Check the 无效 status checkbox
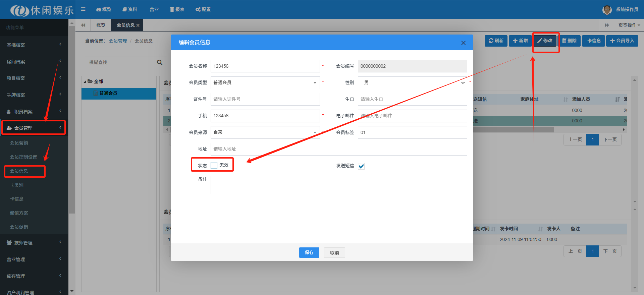 214,165
